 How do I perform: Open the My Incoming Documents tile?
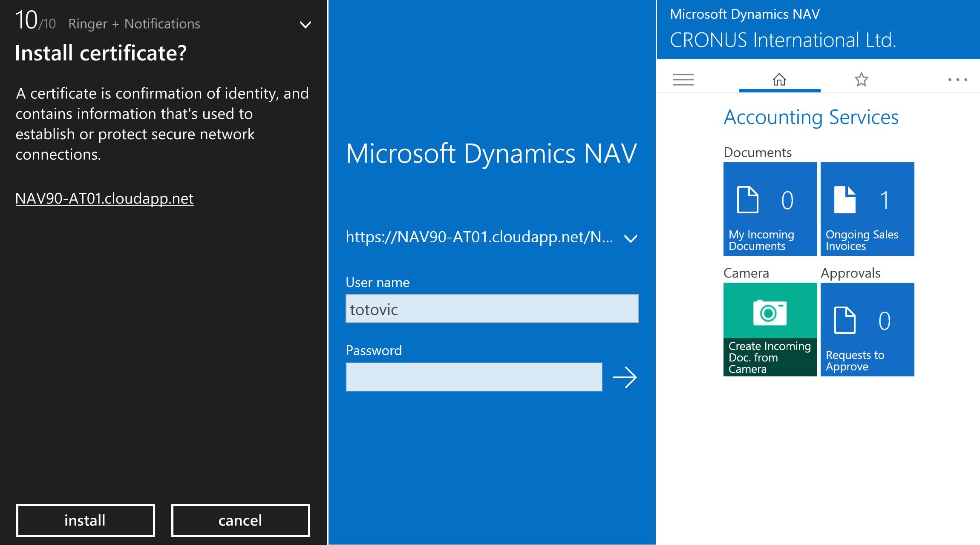click(x=770, y=209)
